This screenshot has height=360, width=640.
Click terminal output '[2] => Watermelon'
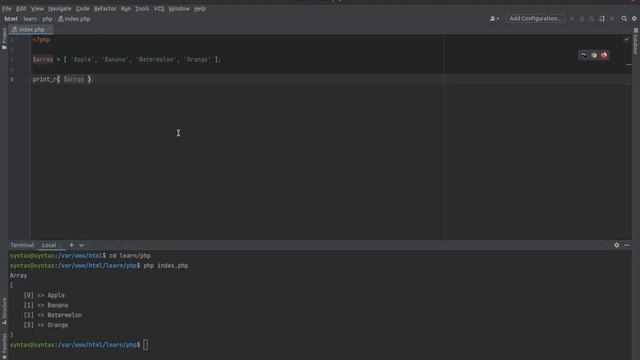(x=53, y=315)
